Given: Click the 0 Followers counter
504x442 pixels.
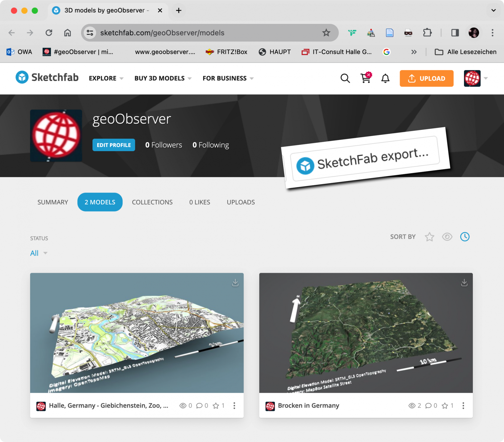Looking at the screenshot, I should tap(163, 145).
